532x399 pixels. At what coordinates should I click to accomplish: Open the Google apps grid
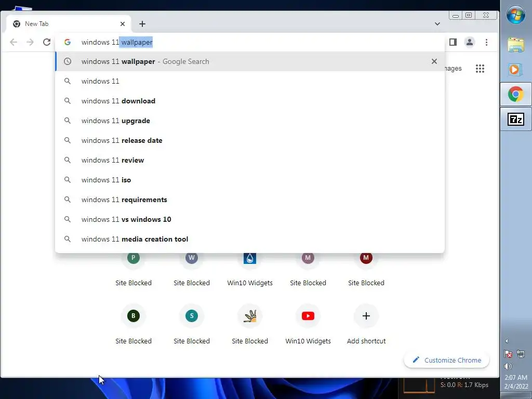pos(480,69)
